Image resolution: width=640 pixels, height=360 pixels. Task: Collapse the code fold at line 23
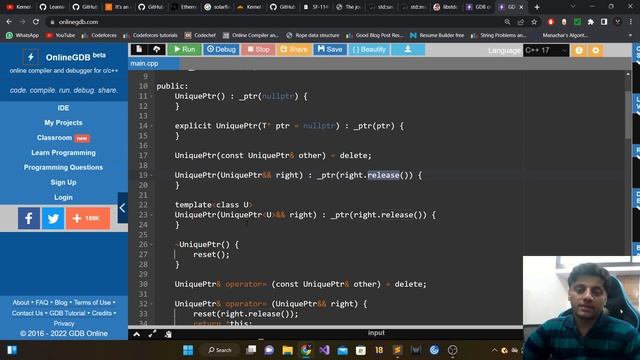151,215
